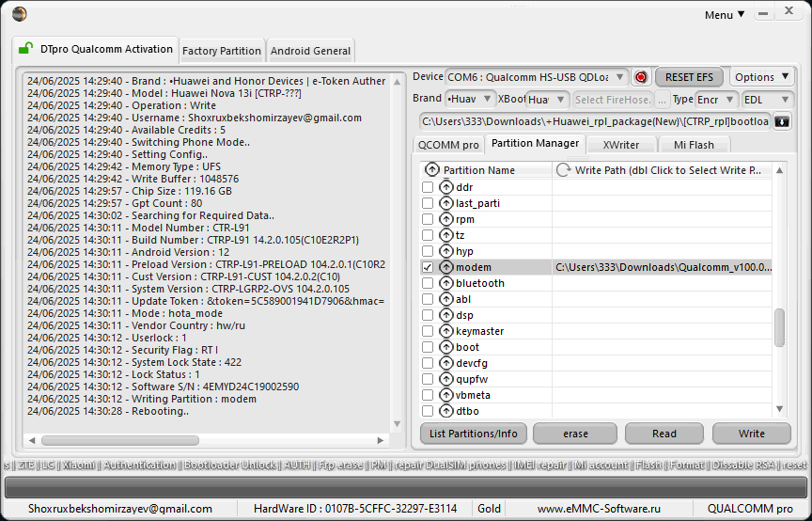Click the log horizontal scrollbar thumb
The width and height of the screenshot is (812, 521).
click(x=120, y=441)
